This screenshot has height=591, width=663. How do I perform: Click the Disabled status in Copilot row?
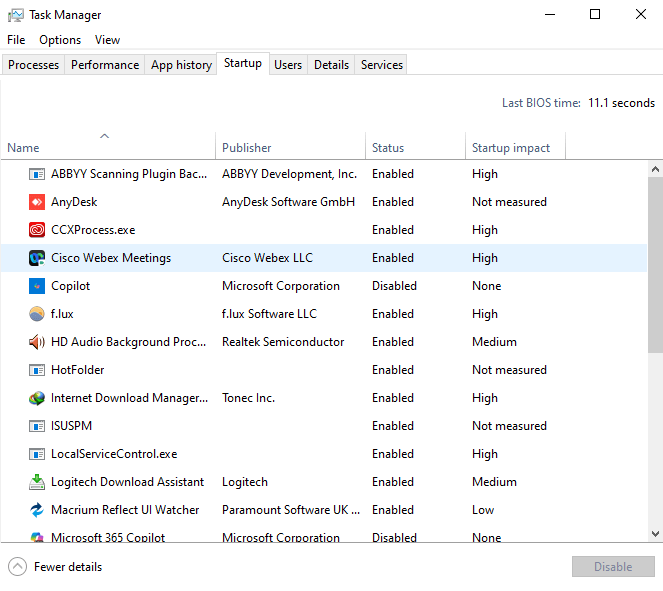tap(394, 286)
